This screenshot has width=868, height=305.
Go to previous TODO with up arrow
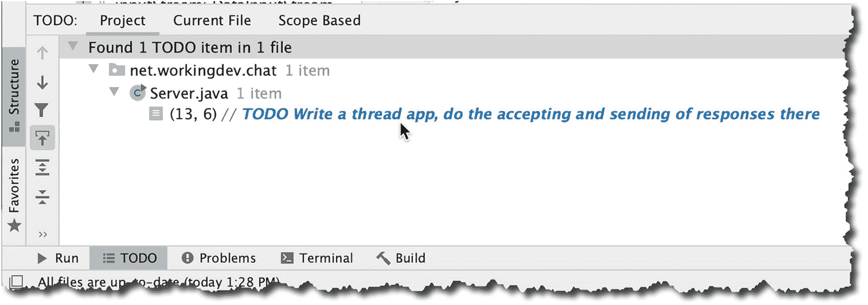click(43, 53)
